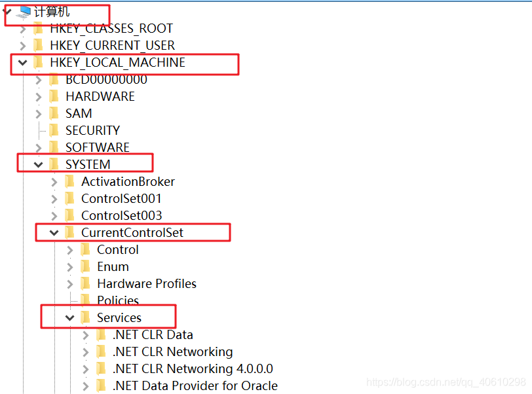Collapse the 计算机 root node arrow
This screenshot has width=532, height=394.
[x=7, y=12]
